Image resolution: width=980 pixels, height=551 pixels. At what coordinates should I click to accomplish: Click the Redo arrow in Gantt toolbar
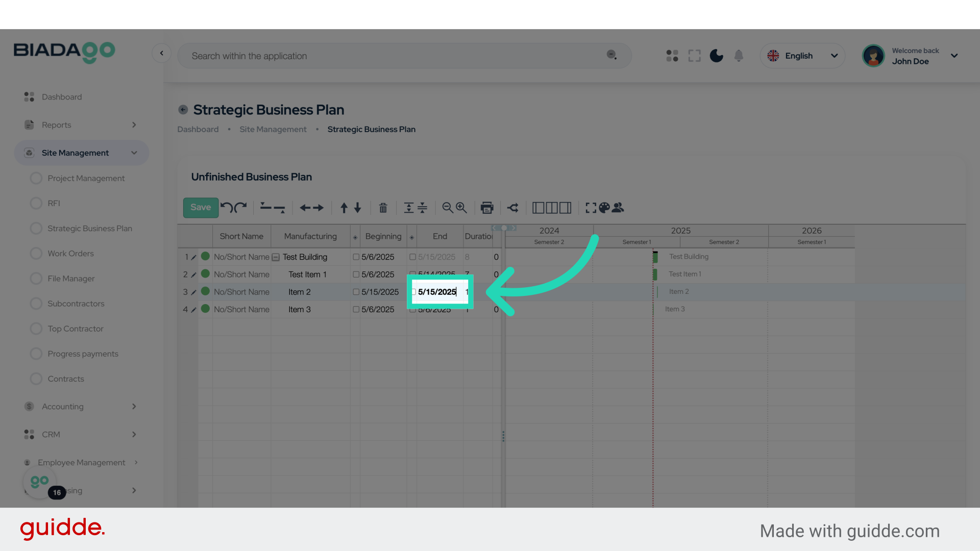click(241, 207)
